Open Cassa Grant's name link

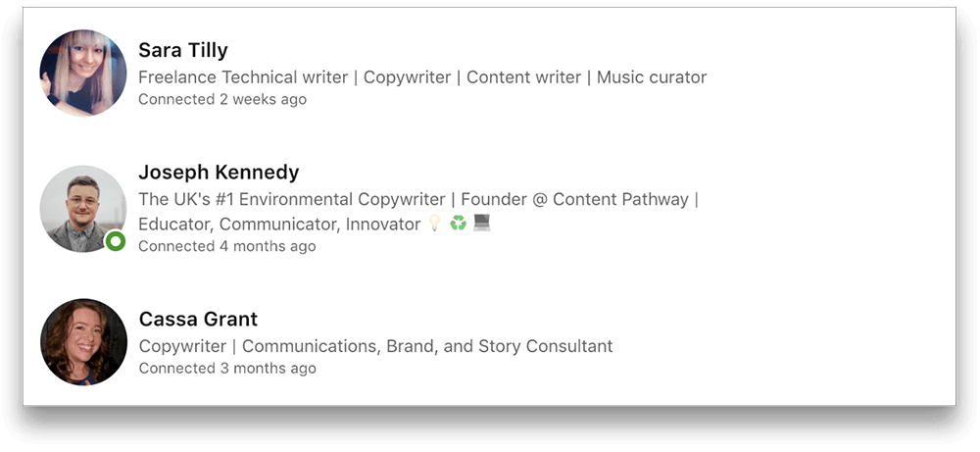click(198, 319)
